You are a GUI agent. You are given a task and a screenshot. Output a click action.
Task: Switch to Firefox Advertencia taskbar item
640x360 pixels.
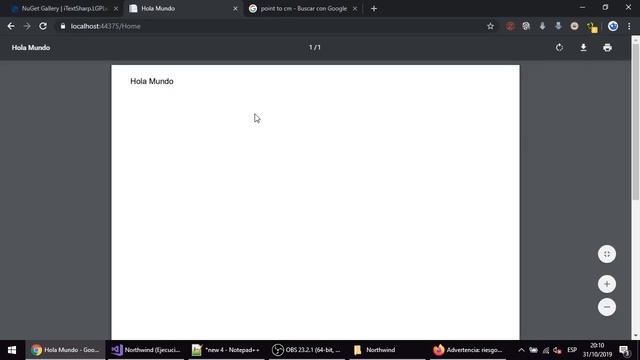pos(469,350)
